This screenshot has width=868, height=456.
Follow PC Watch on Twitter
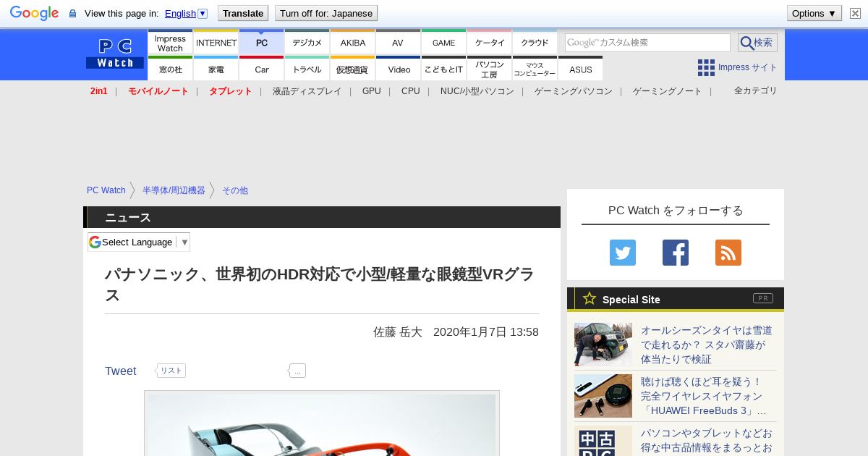coord(623,253)
